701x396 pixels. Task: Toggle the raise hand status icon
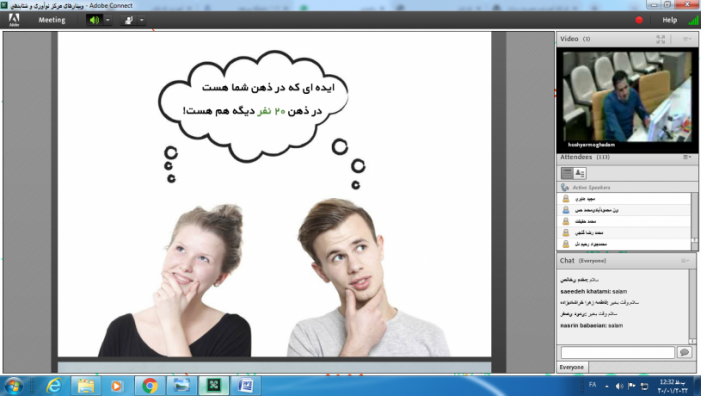click(x=129, y=20)
